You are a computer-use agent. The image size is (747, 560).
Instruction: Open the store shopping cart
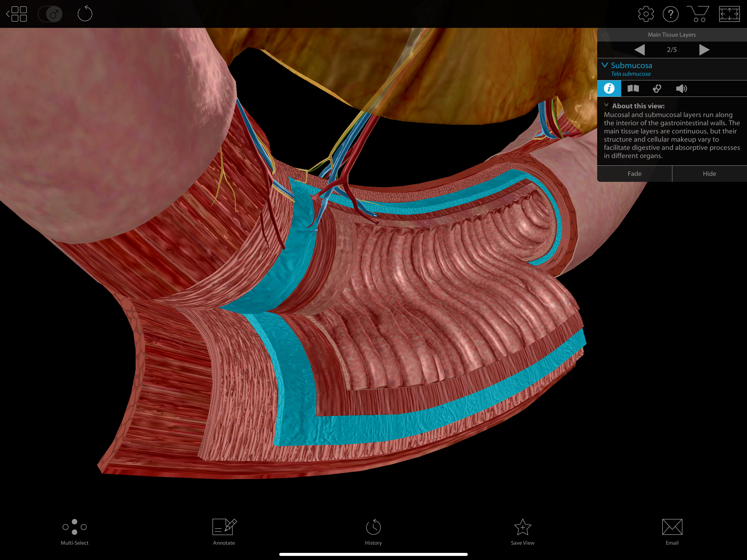tap(698, 14)
